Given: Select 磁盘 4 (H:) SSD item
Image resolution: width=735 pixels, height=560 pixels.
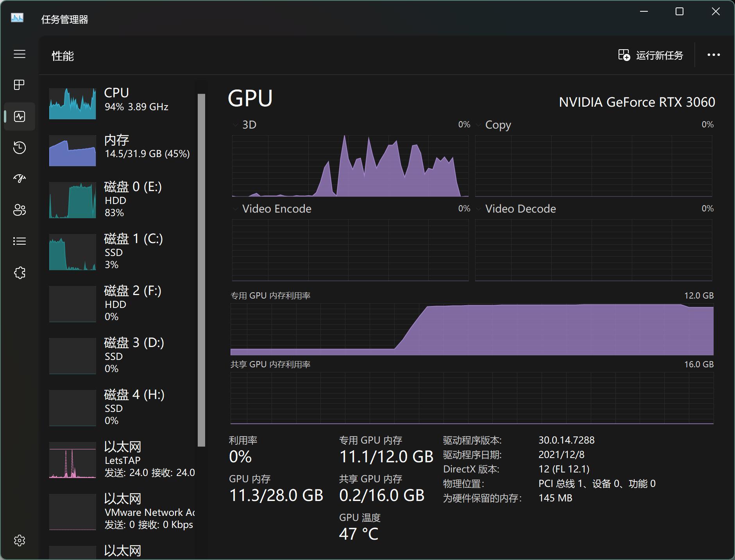Looking at the screenshot, I should [121, 408].
